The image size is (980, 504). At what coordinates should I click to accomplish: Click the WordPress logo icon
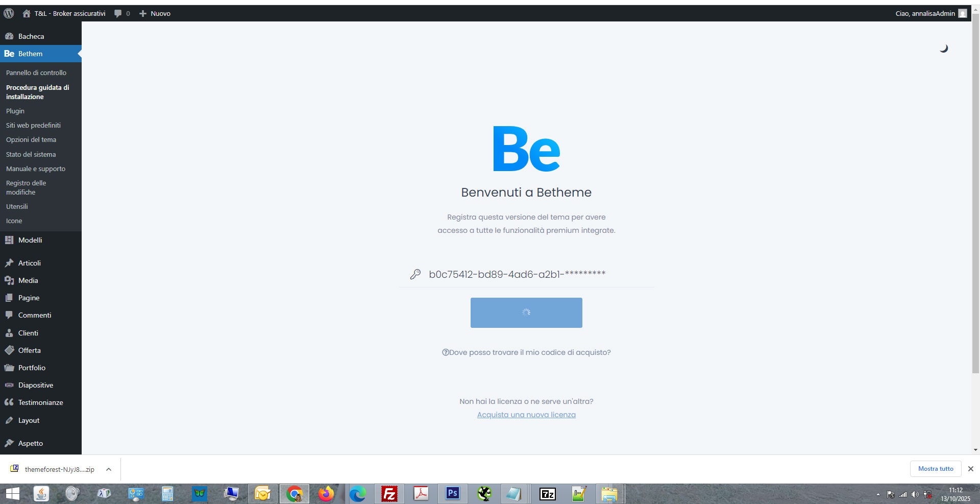pyautogui.click(x=9, y=13)
